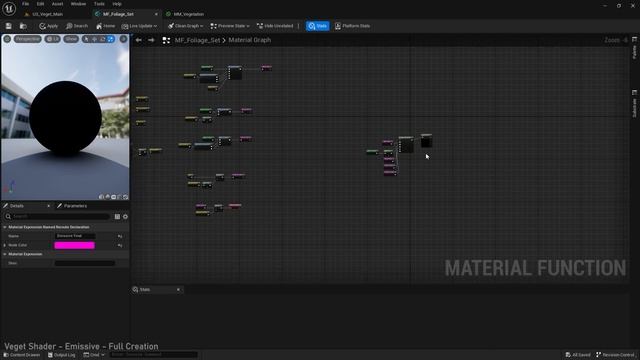
Task: Navigate back in the graph history
Action: pos(139,40)
